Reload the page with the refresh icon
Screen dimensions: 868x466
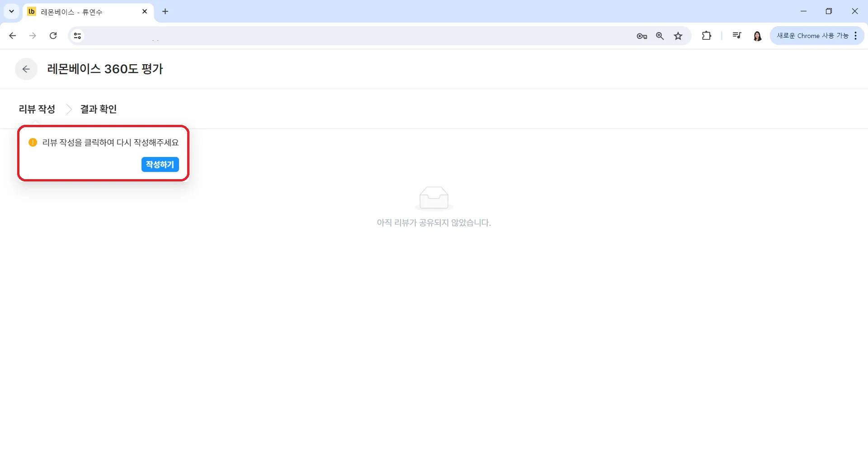point(53,36)
